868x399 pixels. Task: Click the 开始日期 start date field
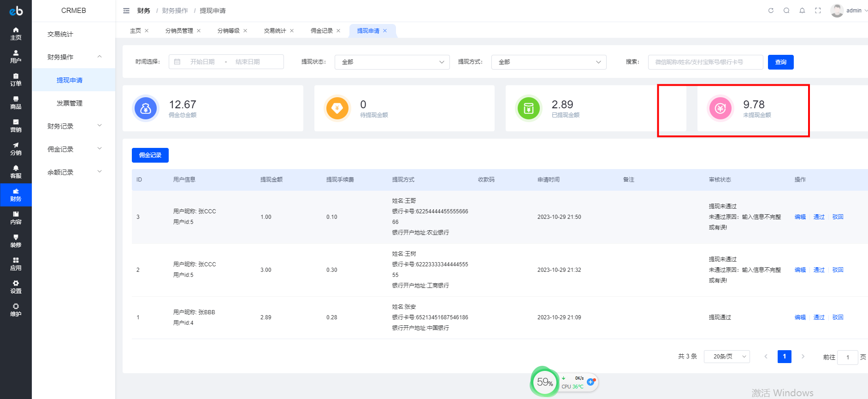tap(202, 62)
